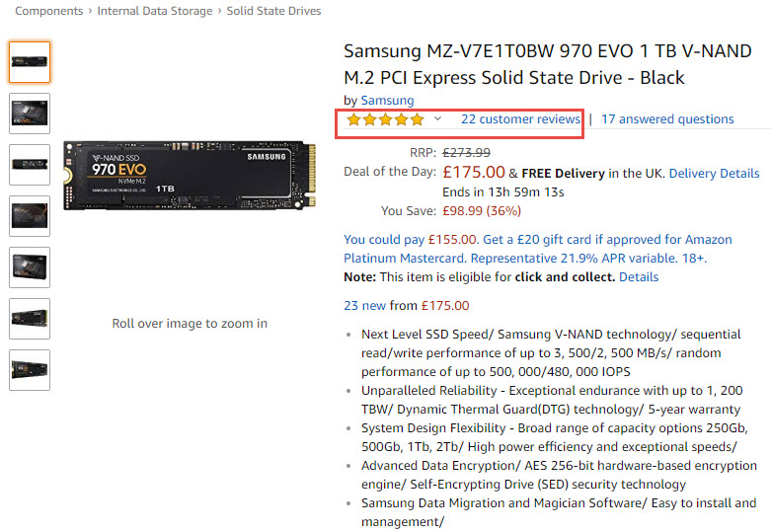Open the 17 answered questions link
Image resolution: width=771 pixels, height=532 pixels.
point(667,119)
